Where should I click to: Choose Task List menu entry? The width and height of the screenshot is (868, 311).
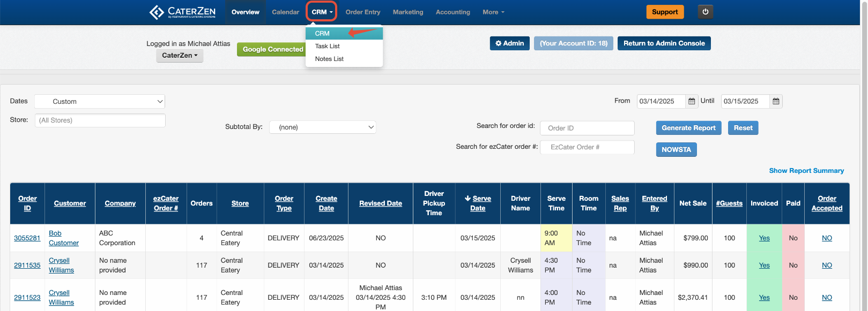(344, 46)
